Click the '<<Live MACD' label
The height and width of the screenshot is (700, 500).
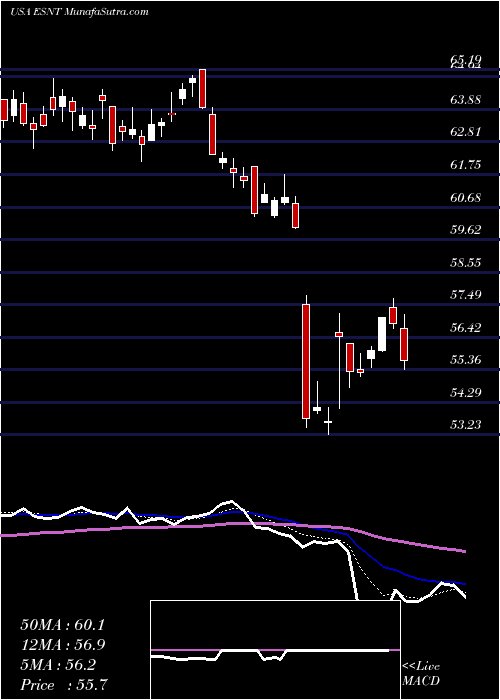pyautogui.click(x=421, y=674)
